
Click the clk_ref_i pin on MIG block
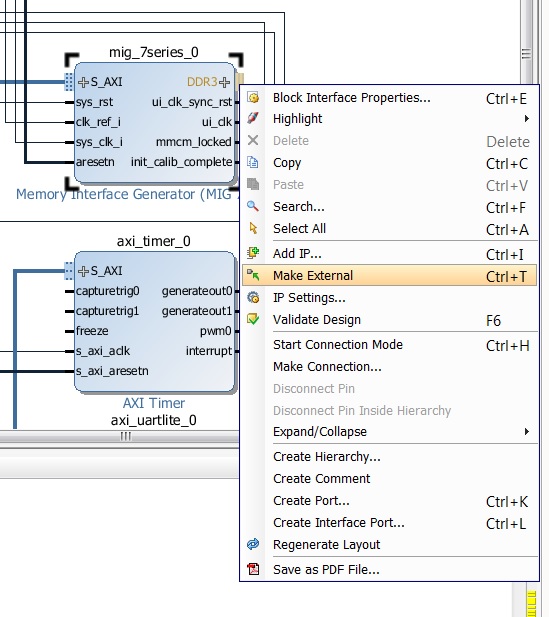point(98,122)
